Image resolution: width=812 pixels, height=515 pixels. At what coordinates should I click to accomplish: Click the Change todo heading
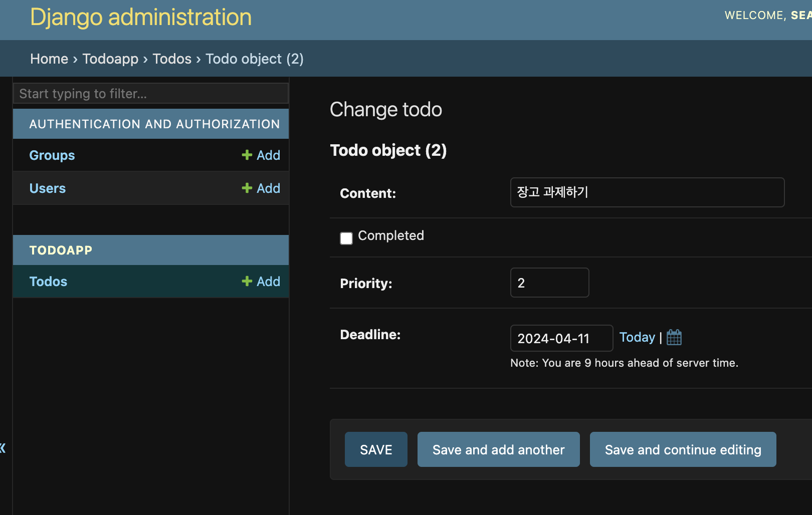tap(386, 109)
